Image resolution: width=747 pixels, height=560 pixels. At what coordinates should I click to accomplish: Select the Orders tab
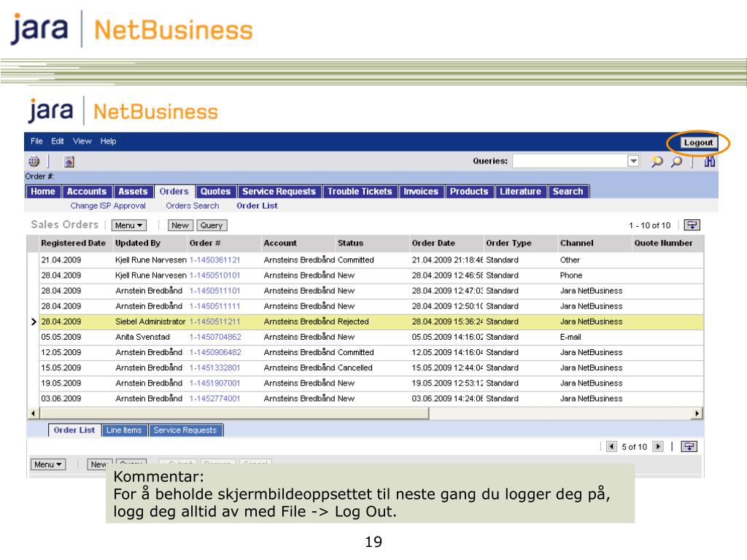pos(174,192)
